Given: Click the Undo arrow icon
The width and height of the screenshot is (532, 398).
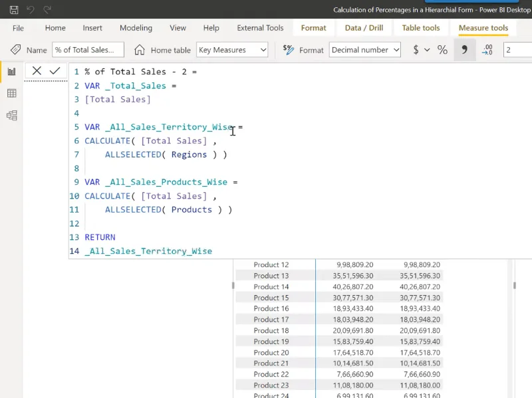Looking at the screenshot, I should (x=31, y=9).
